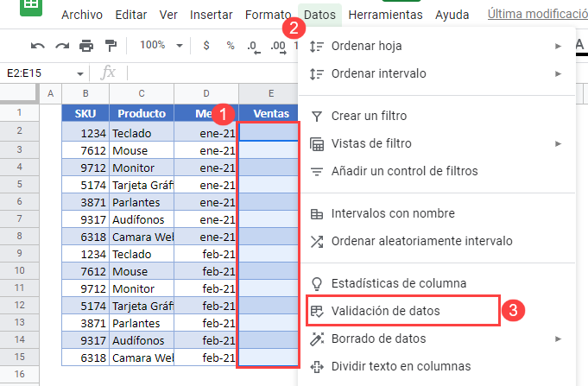
Task: Click the Ordenar intervalo sort icon
Action: [317, 74]
